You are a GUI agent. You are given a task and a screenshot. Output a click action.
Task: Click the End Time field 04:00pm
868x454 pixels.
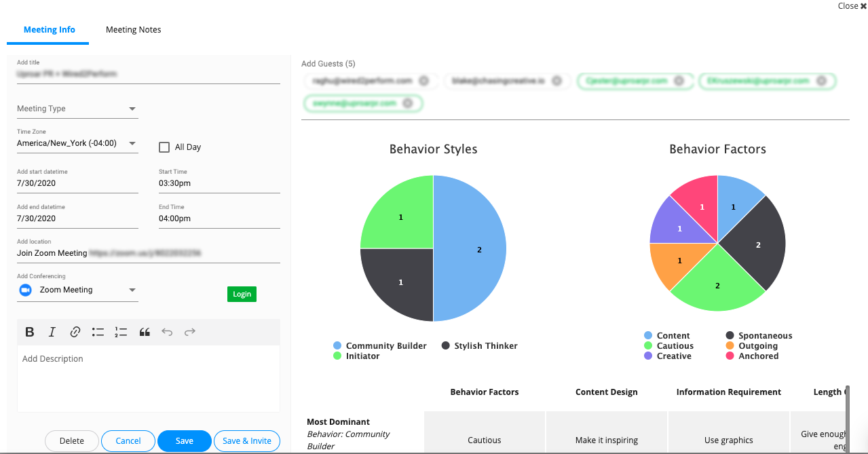[x=219, y=219]
